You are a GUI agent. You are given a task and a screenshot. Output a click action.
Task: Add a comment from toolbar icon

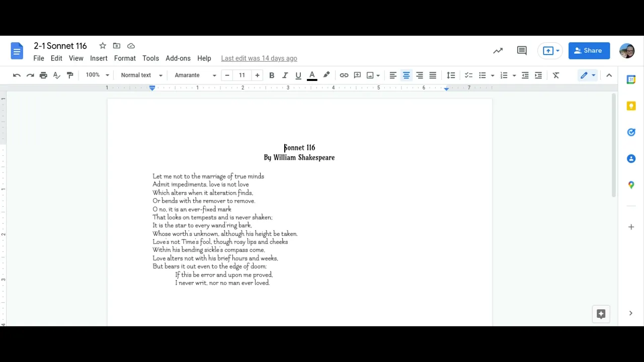click(x=357, y=75)
